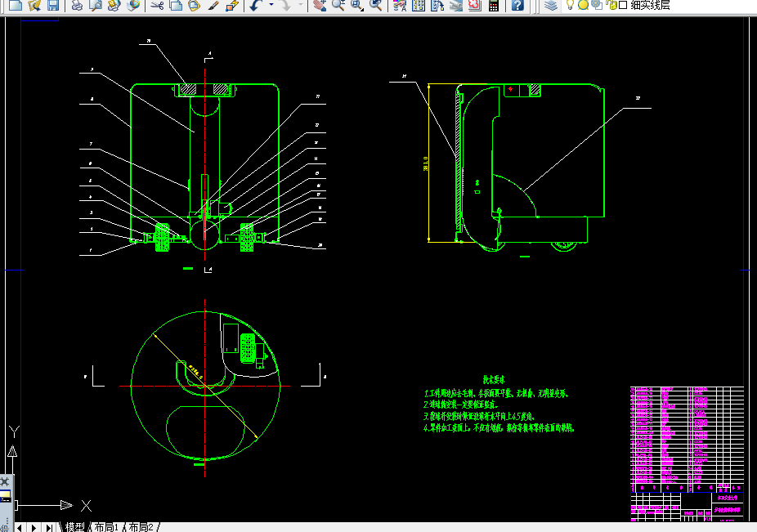Viewport: 757px width, 532px height.
Task: Expand the Redo history dropdown arrow
Action: [301, 5]
